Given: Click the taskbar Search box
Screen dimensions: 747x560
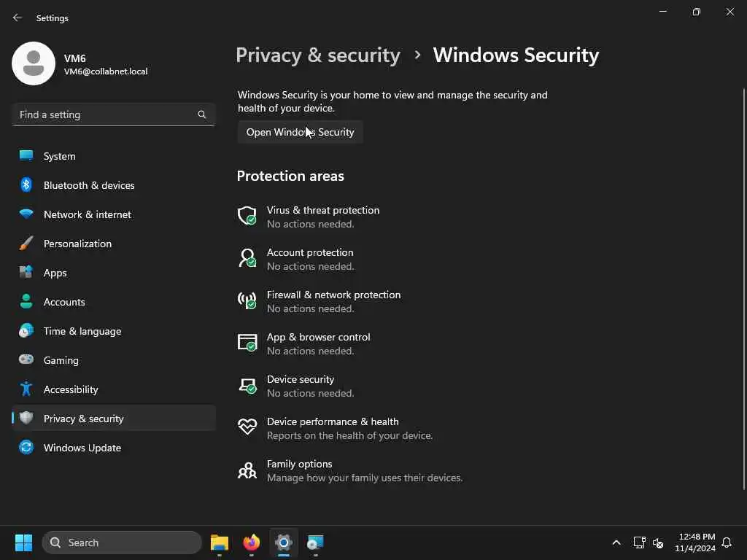Looking at the screenshot, I should click(122, 542).
